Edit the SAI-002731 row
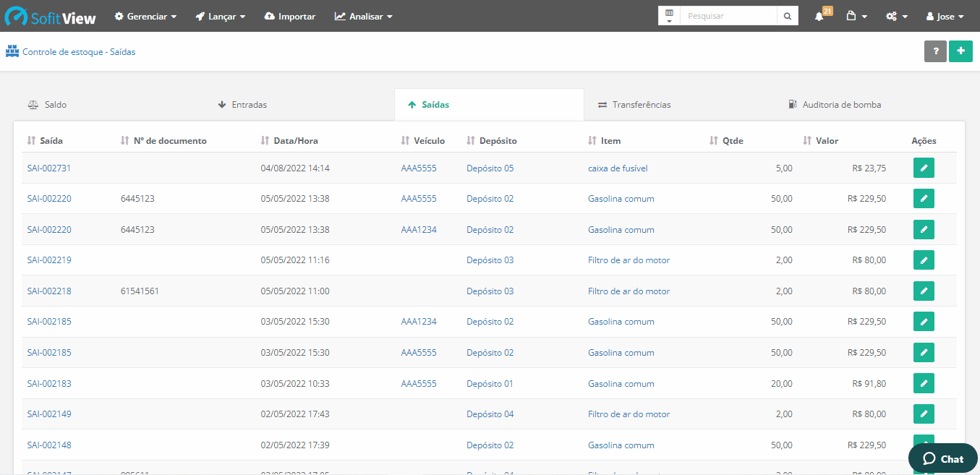Viewport: 980px width, 475px height. coord(924,168)
